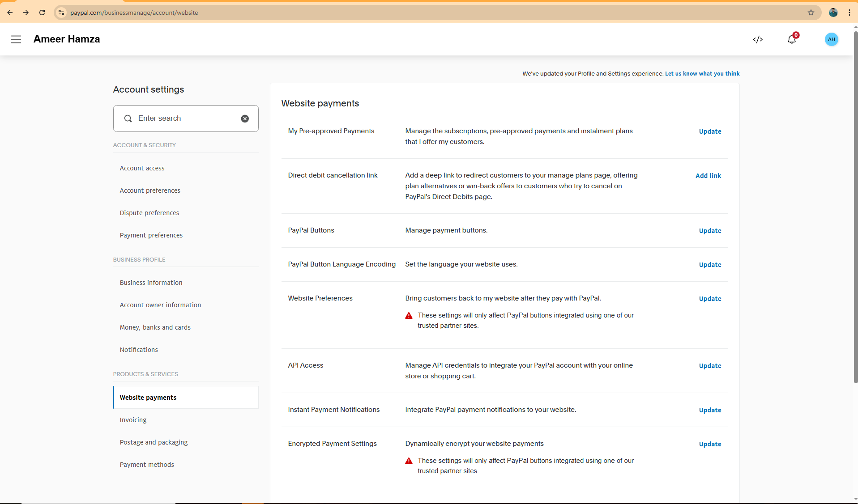Open Payment methods

[147, 465]
